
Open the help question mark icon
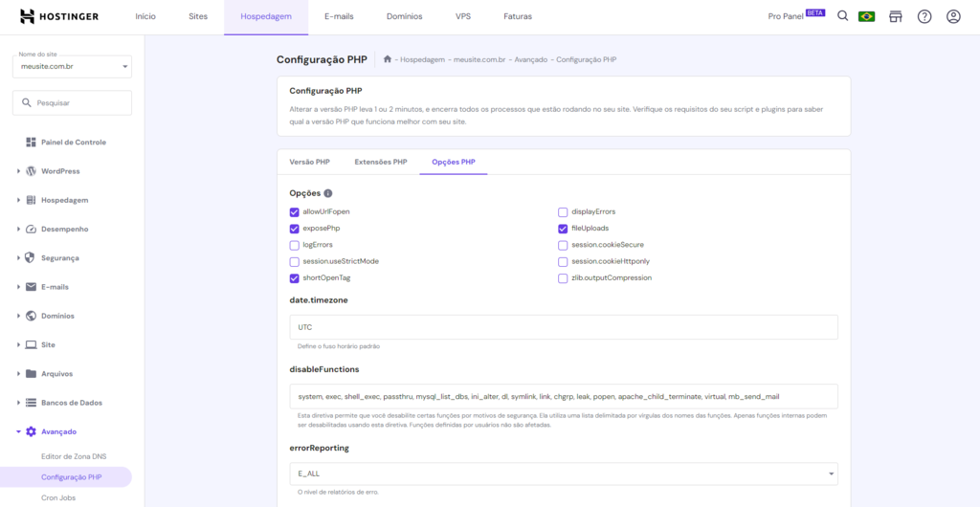(924, 17)
